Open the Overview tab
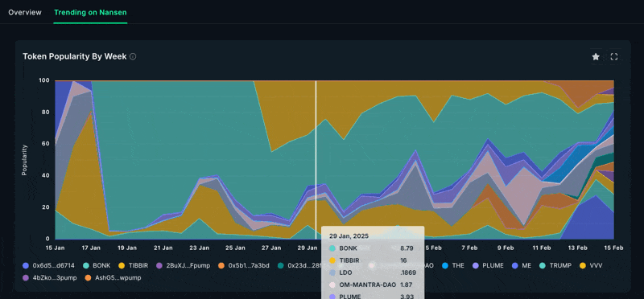This screenshot has height=299, width=644. [x=25, y=12]
